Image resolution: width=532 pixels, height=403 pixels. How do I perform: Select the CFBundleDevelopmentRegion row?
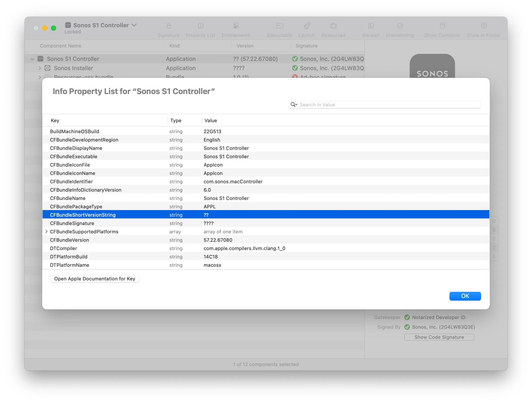point(266,140)
